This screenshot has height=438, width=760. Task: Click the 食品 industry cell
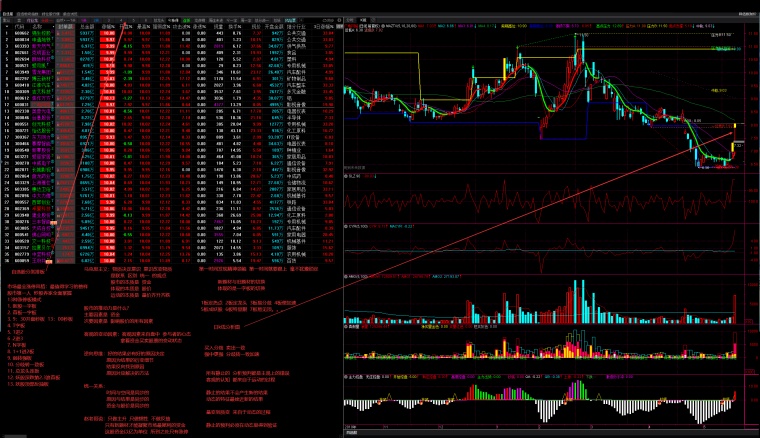point(291,53)
